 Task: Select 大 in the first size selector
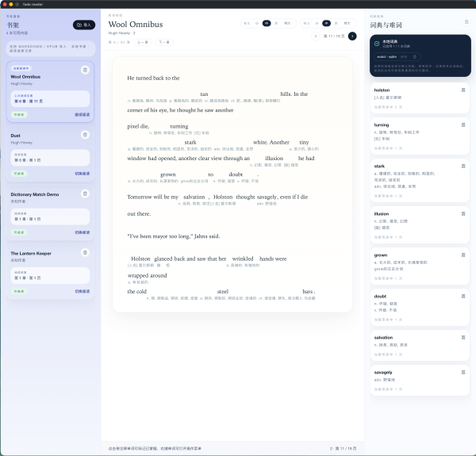tap(276, 24)
